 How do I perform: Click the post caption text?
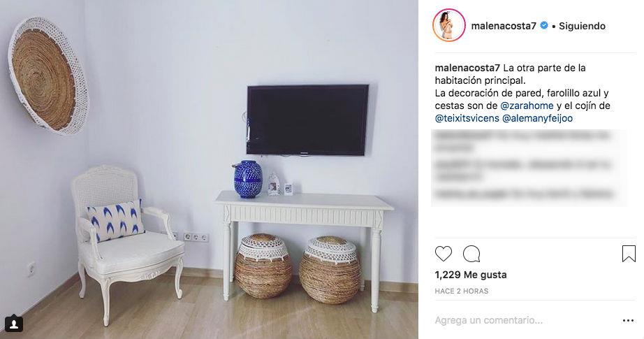(x=522, y=93)
